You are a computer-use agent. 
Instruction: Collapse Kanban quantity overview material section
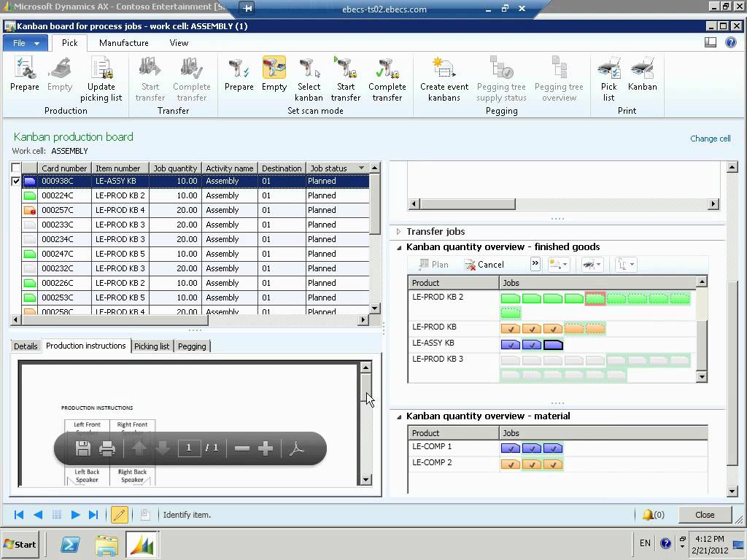pyautogui.click(x=399, y=416)
